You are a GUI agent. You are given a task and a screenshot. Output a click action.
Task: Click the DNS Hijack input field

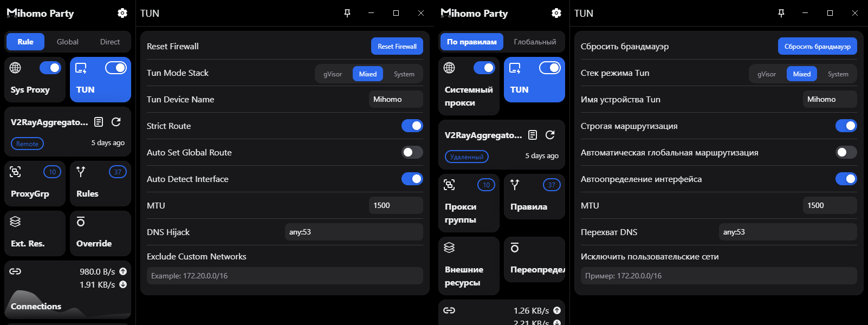coord(353,232)
